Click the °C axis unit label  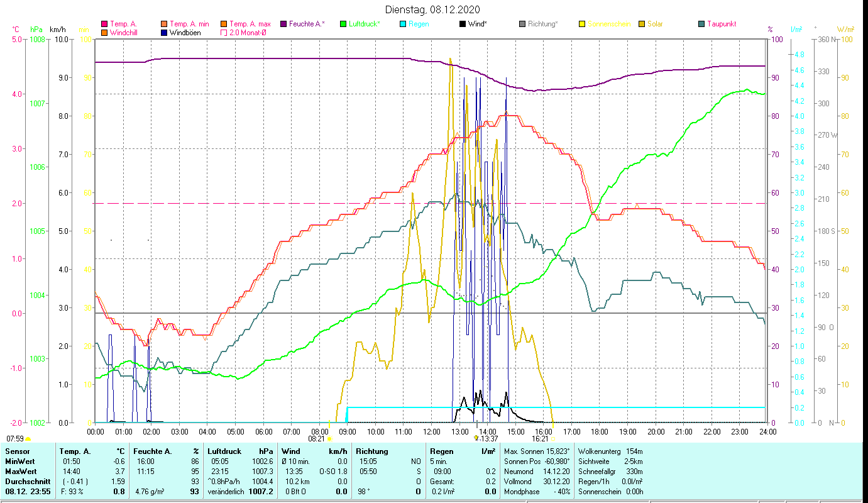tap(16, 30)
